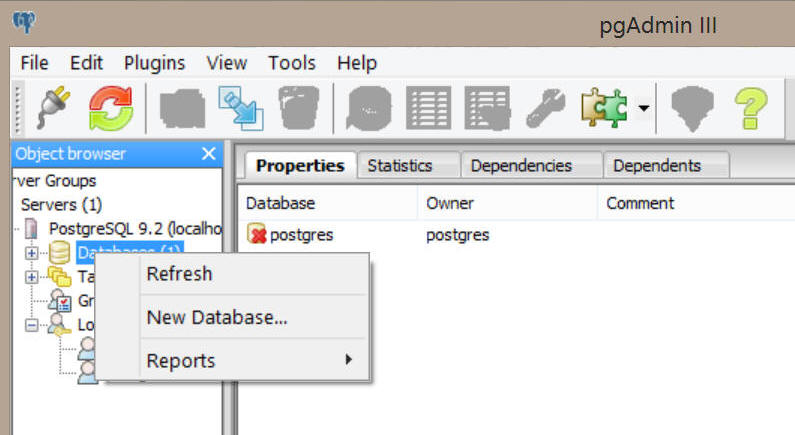Expand the Tablespaces tree node
The height and width of the screenshot is (435, 795).
pyautogui.click(x=31, y=276)
